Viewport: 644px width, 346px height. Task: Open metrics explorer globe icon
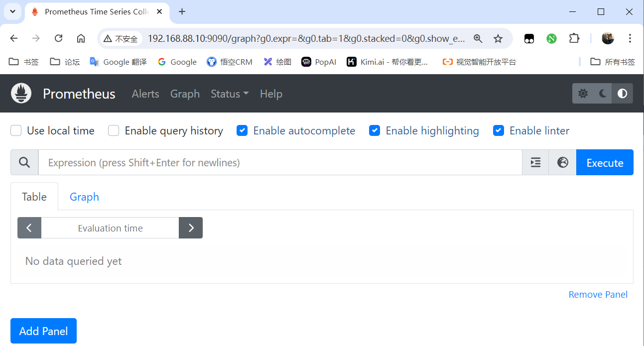563,162
